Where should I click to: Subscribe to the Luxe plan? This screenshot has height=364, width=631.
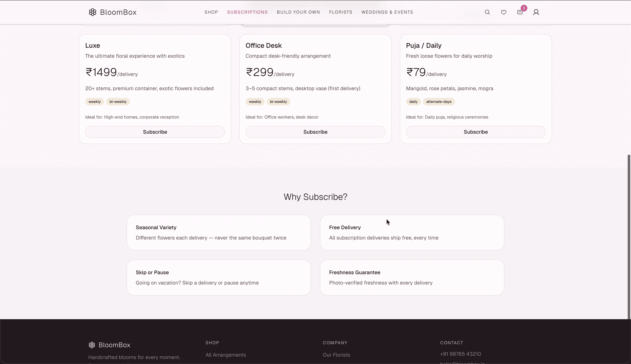tap(155, 132)
